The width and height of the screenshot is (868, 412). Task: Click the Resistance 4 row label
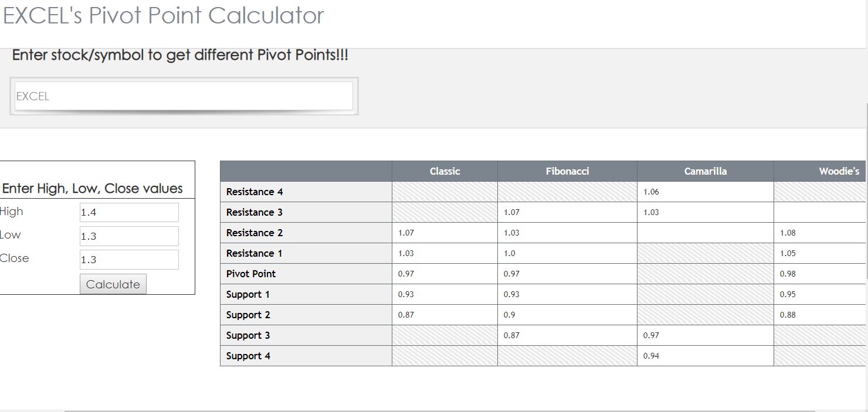[255, 192]
